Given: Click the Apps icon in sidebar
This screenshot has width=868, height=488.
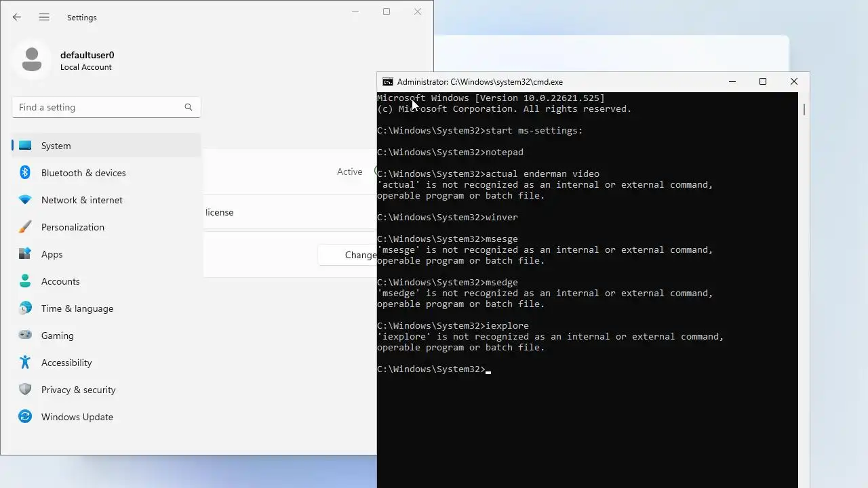Looking at the screenshot, I should [25, 253].
